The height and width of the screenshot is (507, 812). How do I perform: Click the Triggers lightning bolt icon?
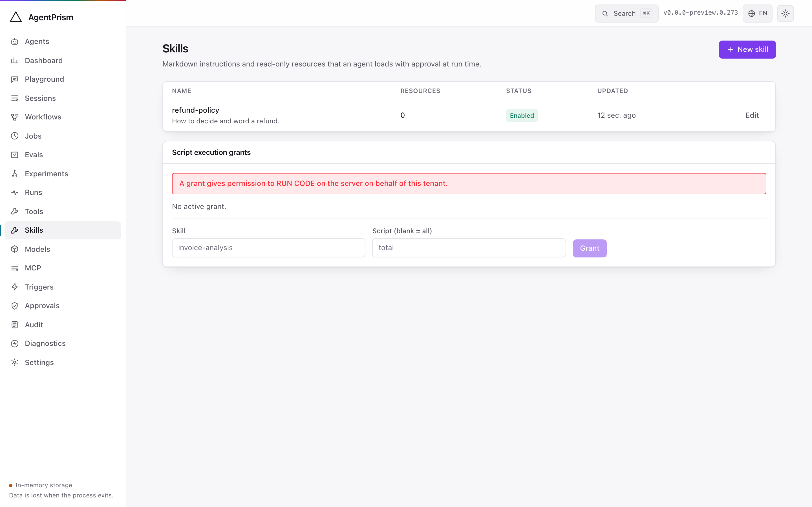click(x=15, y=287)
